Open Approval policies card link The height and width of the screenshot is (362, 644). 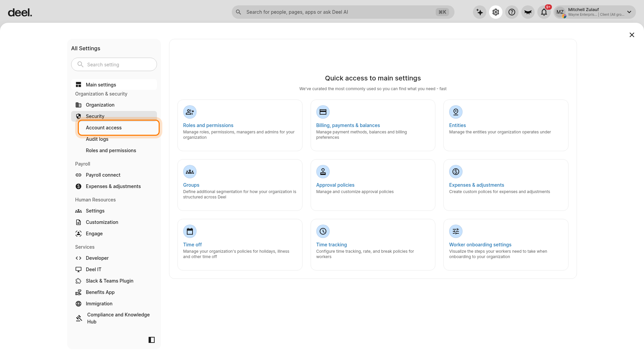[x=335, y=185]
